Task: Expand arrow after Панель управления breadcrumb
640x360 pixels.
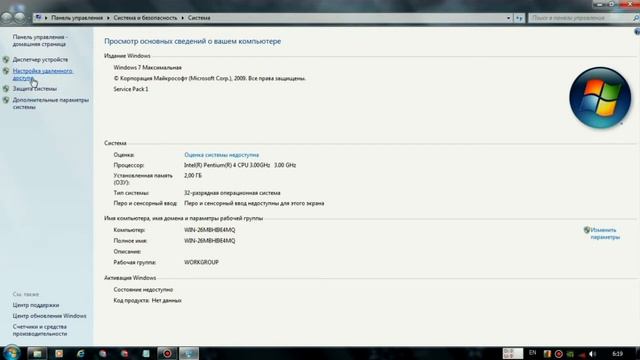Action: tap(108, 18)
